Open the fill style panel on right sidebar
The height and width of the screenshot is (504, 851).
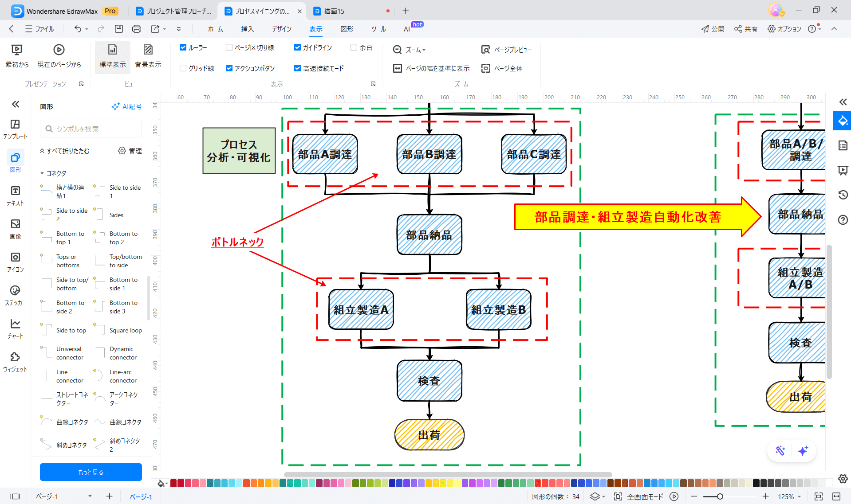click(843, 121)
